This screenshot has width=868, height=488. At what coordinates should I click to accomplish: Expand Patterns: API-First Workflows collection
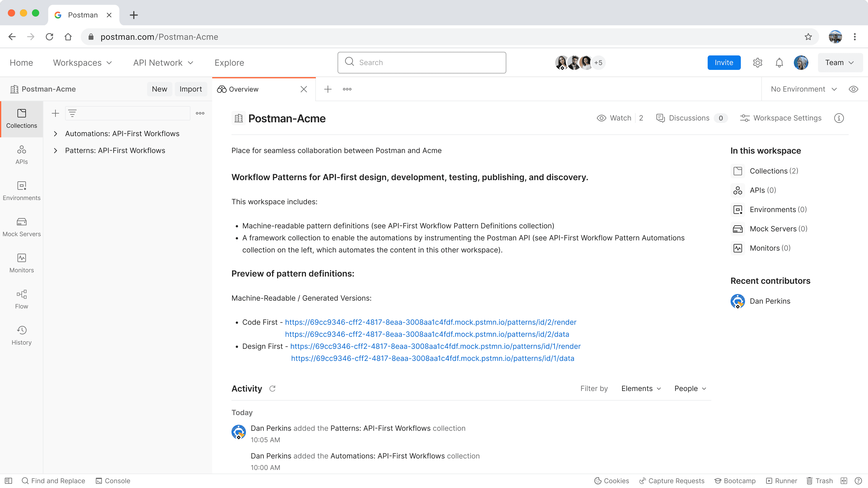(55, 151)
